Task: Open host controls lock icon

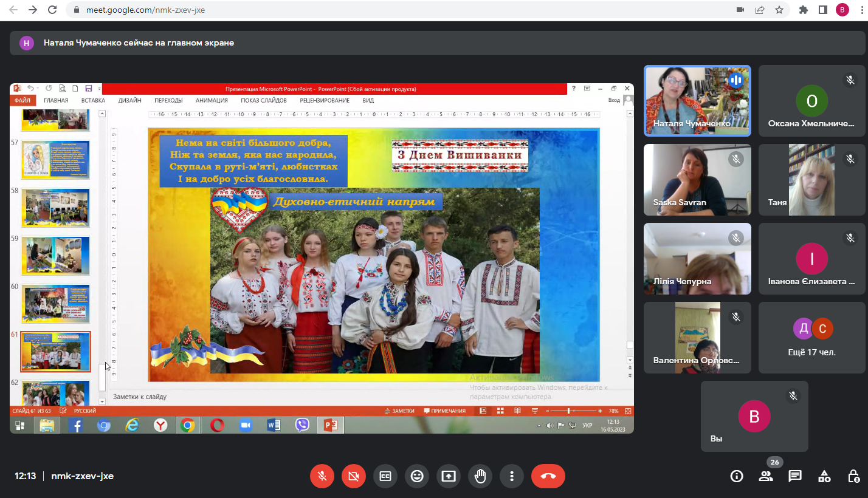Action: coord(853,476)
